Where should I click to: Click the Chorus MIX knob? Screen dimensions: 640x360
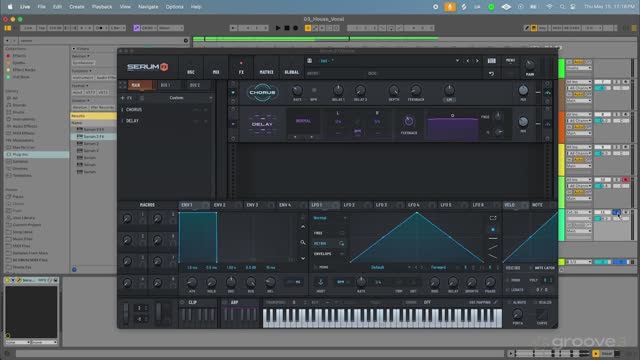pos(523,90)
